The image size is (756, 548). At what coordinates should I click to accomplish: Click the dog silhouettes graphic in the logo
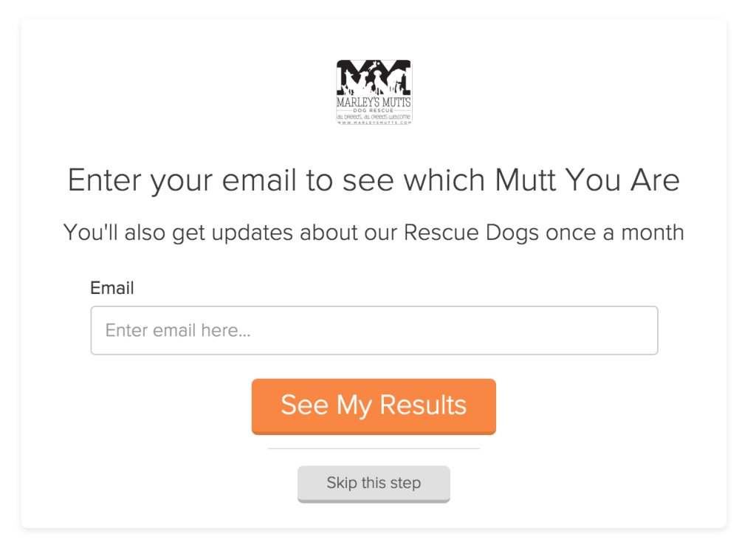tap(374, 78)
